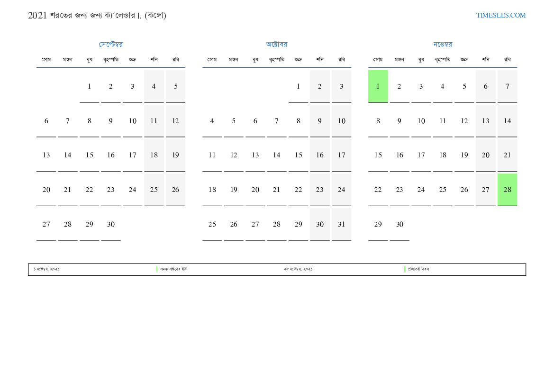
Task: Select October 13 in the calendar
Action: click(x=255, y=155)
